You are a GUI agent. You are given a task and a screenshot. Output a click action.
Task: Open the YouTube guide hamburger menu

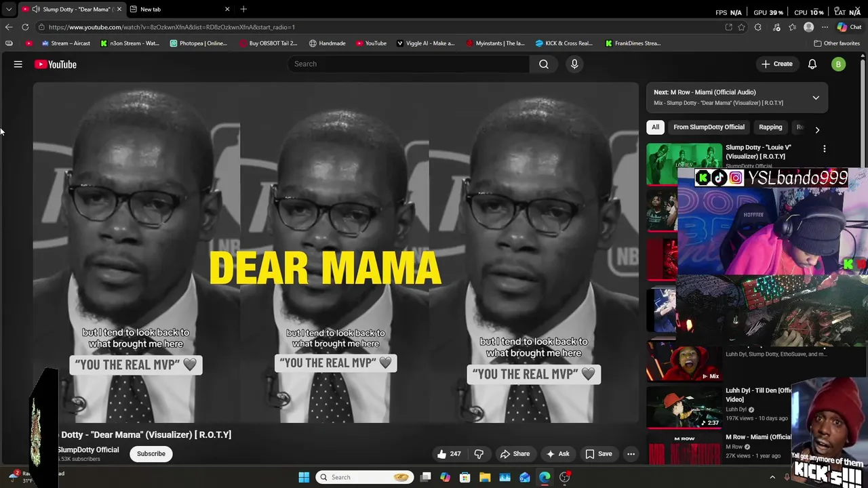[x=18, y=64]
